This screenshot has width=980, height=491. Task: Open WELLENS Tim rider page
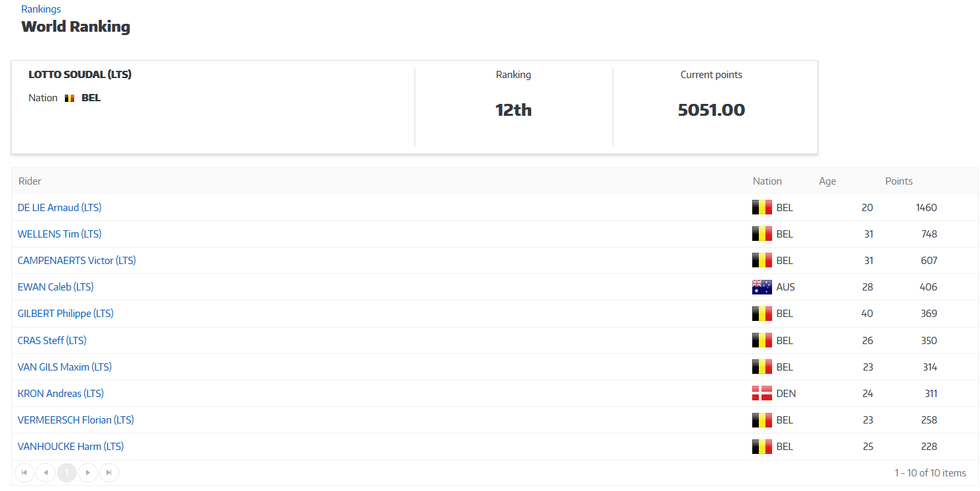tap(60, 234)
